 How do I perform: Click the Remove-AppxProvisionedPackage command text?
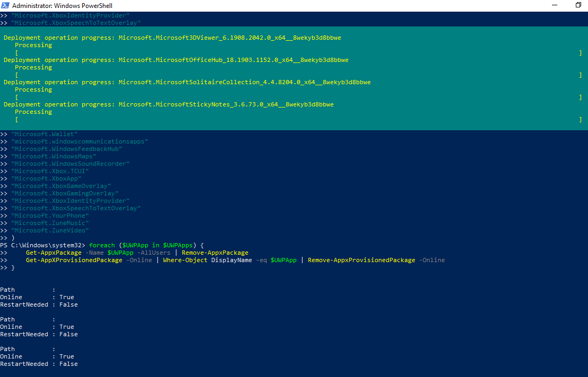click(x=361, y=261)
